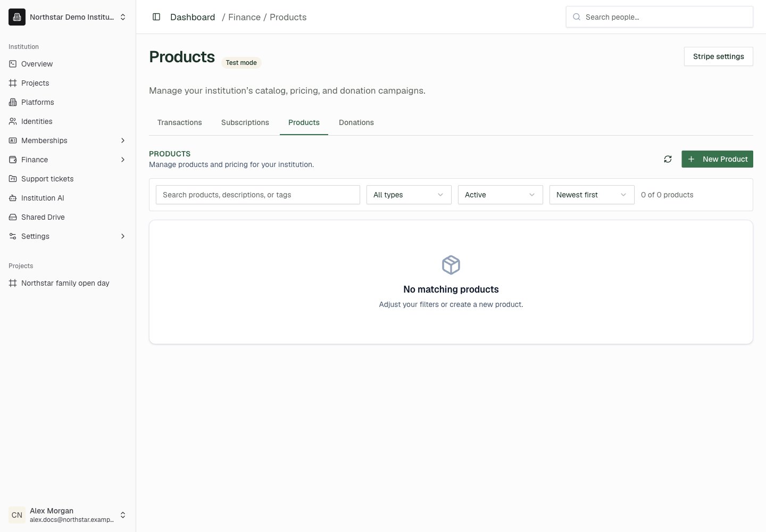766x532 pixels.
Task: Toggle the sidebar panel icon
Action: [x=156, y=17]
